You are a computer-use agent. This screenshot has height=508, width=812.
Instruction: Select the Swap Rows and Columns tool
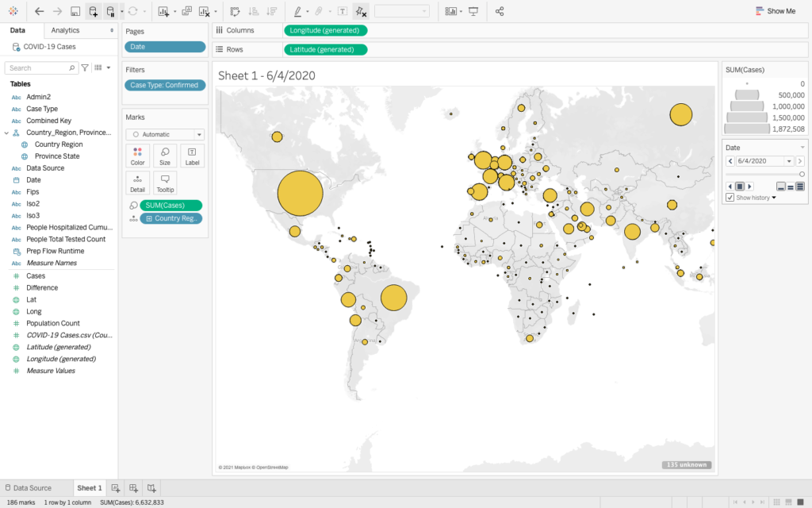click(234, 11)
